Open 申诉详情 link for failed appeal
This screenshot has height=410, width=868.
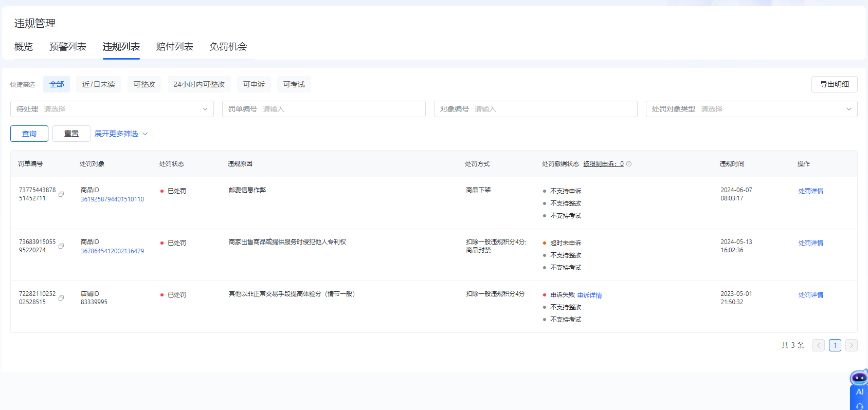pyautogui.click(x=589, y=295)
